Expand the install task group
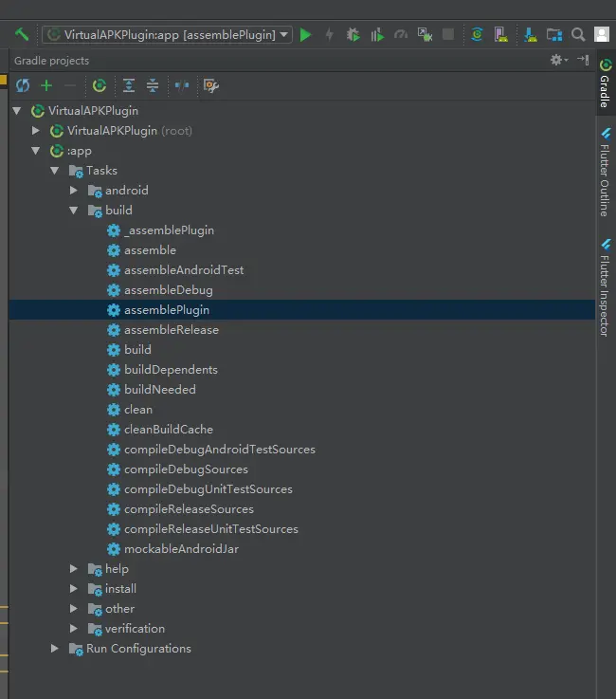Screen dimensions: 616x699 tap(74, 589)
